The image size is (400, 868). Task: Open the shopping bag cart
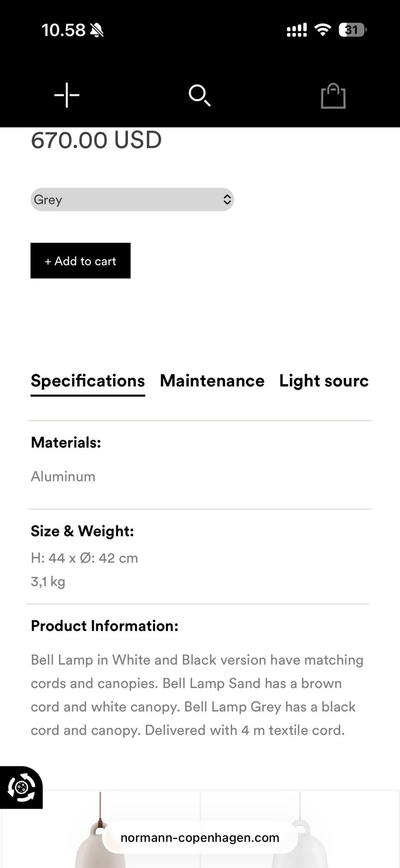point(333,96)
